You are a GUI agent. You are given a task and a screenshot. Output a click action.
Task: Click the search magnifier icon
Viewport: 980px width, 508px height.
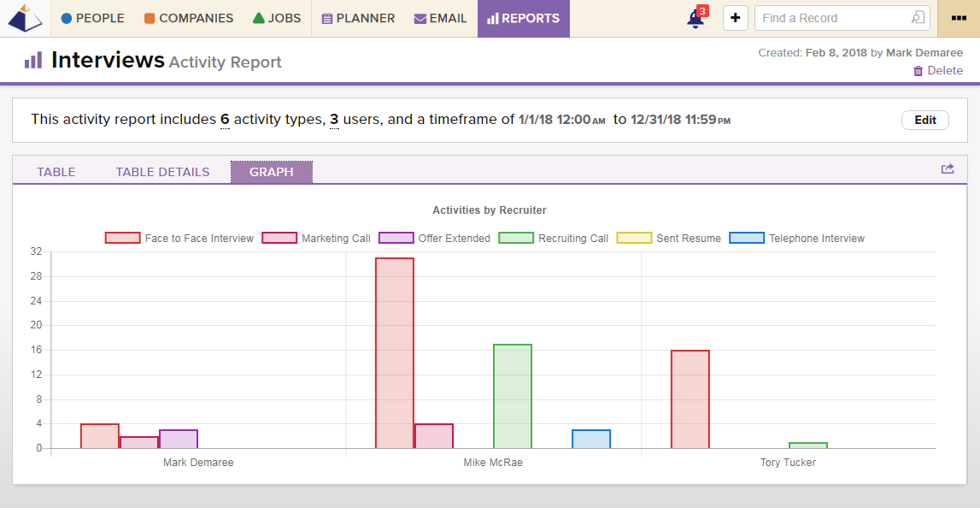917,18
